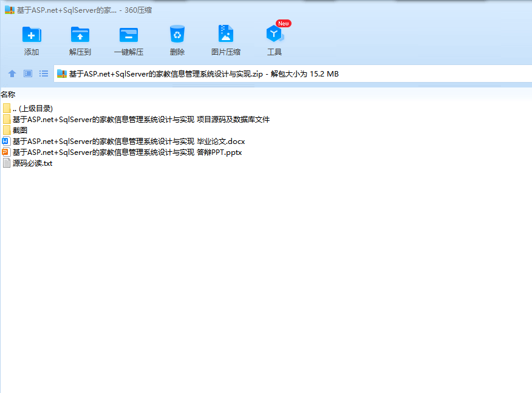Click the Word document icon of 毕业论文.docx
The height and width of the screenshot is (393, 532).
click(x=6, y=141)
